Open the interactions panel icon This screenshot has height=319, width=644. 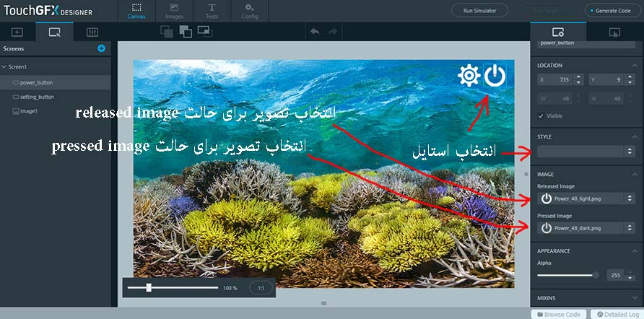tap(614, 32)
